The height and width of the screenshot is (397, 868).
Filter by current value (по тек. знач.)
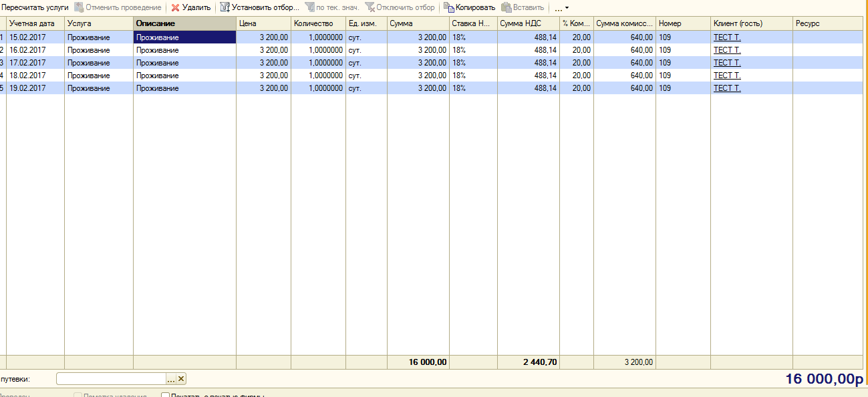pos(331,7)
